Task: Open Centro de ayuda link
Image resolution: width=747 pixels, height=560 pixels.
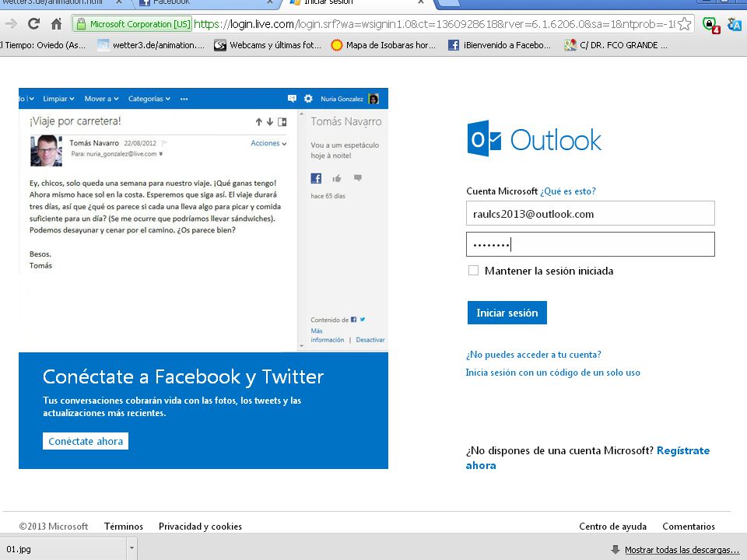Action: [612, 527]
